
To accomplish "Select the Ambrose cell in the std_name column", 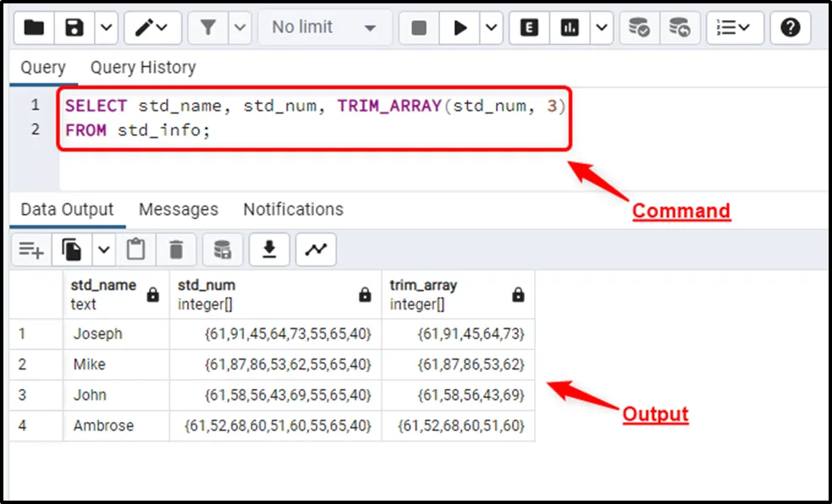I will pyautogui.click(x=103, y=425).
